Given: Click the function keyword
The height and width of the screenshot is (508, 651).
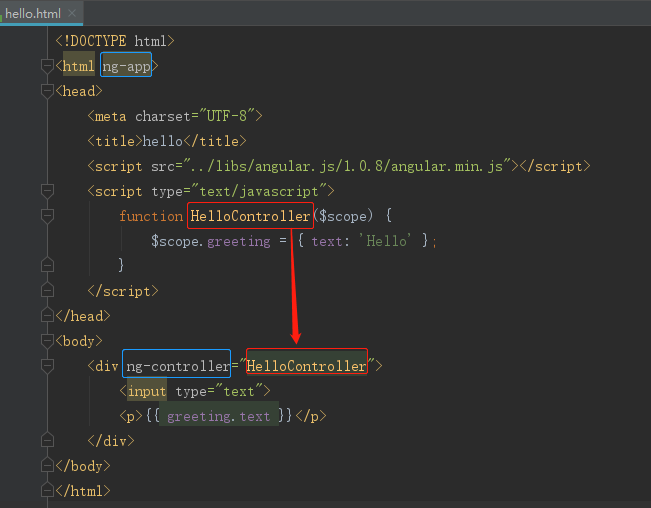Looking at the screenshot, I should (151, 216).
